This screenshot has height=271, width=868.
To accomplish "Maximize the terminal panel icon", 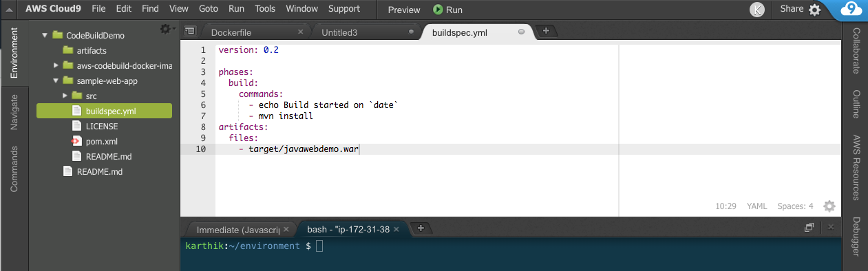I will click(x=809, y=227).
